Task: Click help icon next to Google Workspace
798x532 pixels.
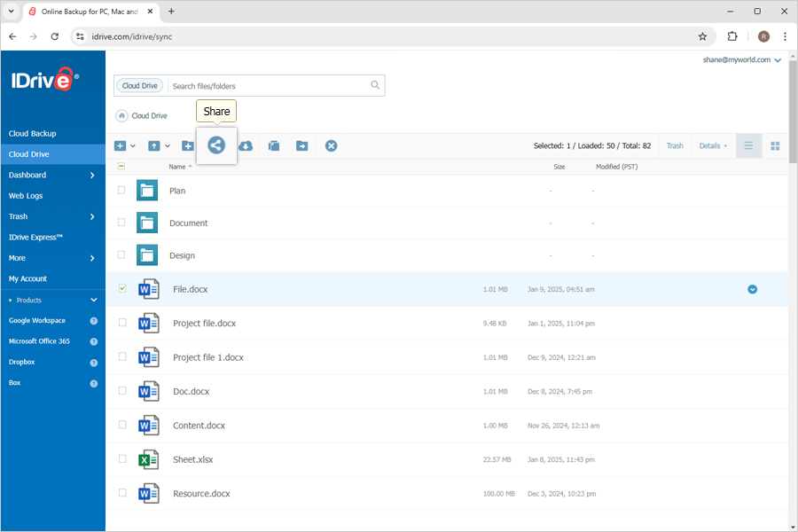Action: [94, 321]
